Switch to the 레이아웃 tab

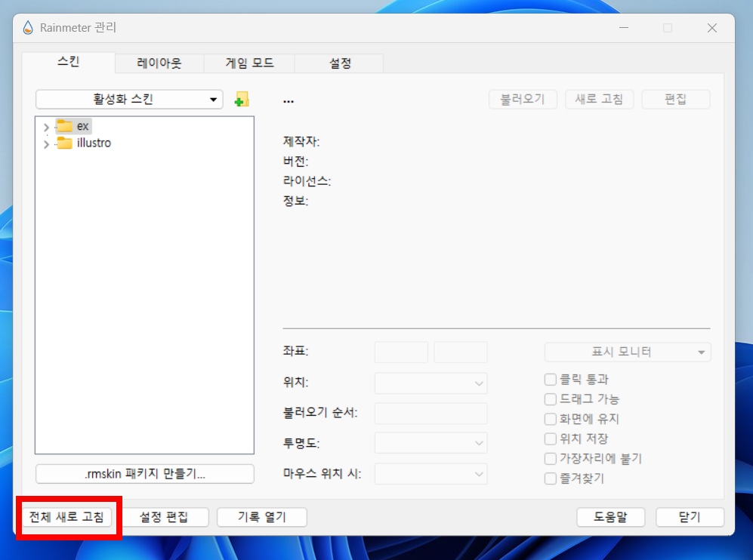159,63
